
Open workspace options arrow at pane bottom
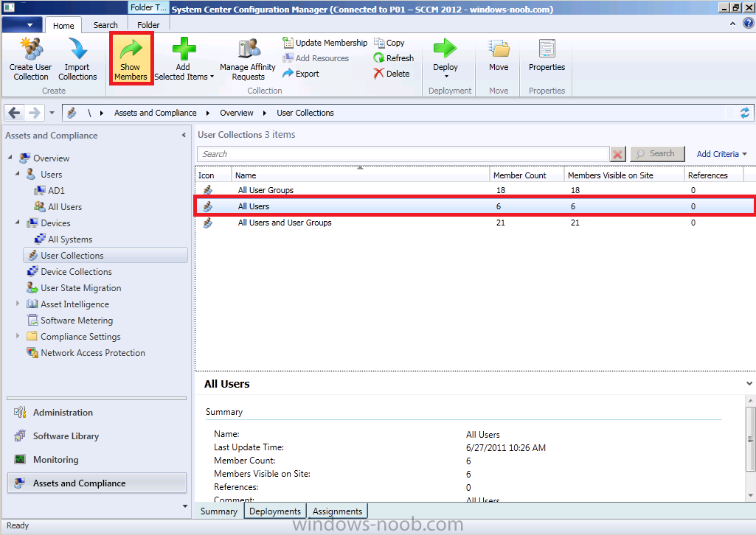(x=184, y=506)
